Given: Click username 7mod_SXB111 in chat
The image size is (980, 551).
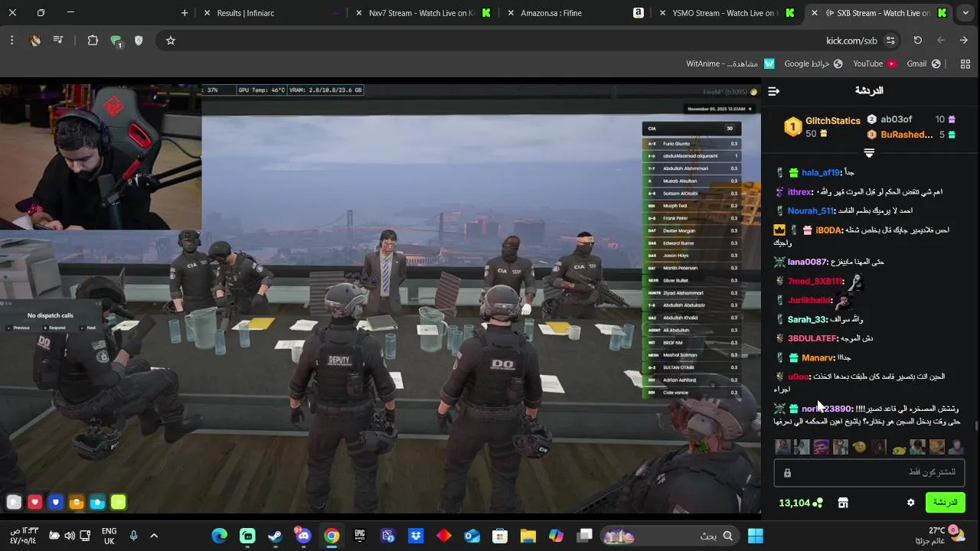Looking at the screenshot, I should click(x=815, y=282).
